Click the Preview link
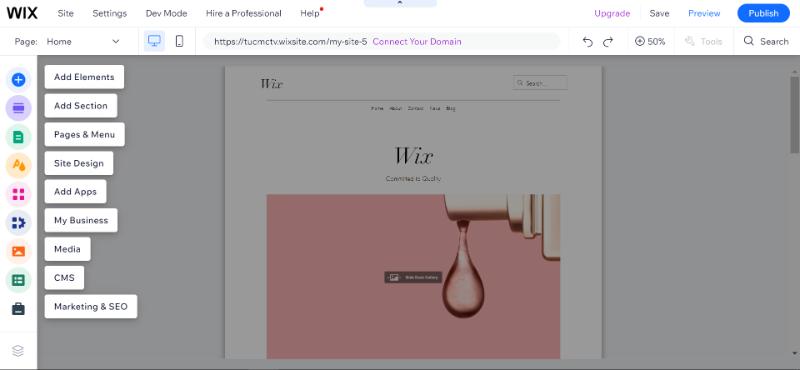Viewport: 800px width, 370px height. pos(704,14)
